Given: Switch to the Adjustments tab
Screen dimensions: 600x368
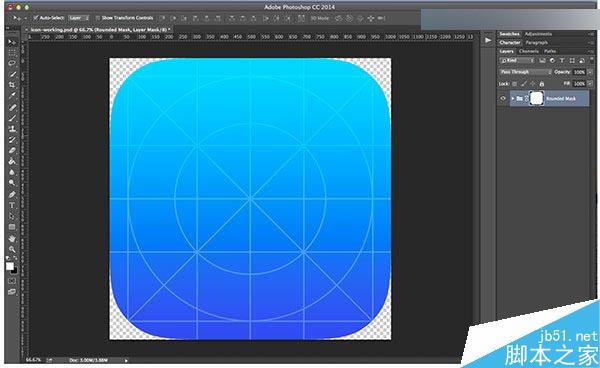Looking at the screenshot, I should [538, 34].
